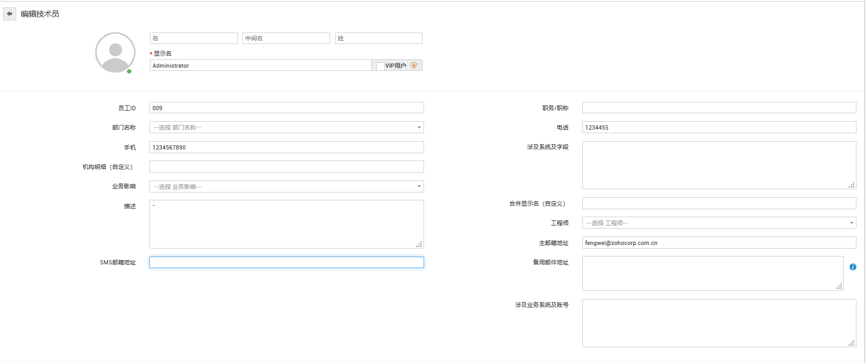
Task: Click the 手机 mobile number field
Action: click(286, 147)
